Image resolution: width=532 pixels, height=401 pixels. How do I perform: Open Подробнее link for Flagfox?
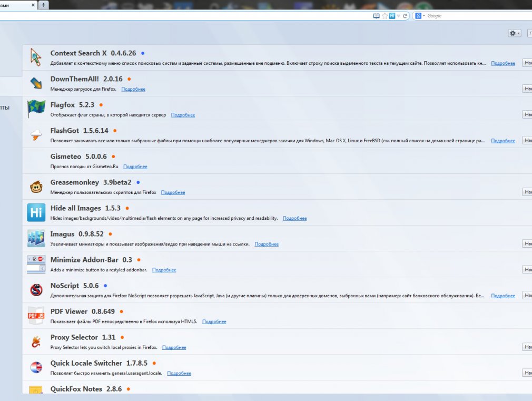click(183, 115)
